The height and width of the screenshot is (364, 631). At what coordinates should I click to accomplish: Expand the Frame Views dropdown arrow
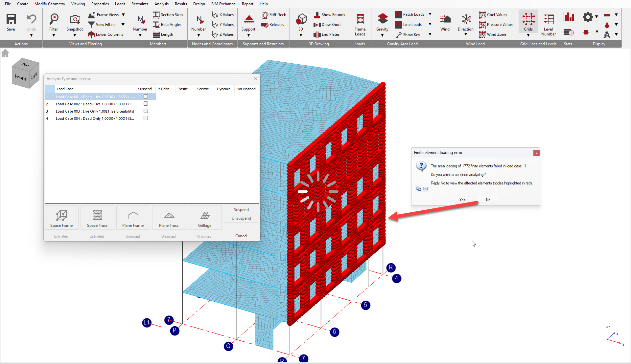click(123, 15)
